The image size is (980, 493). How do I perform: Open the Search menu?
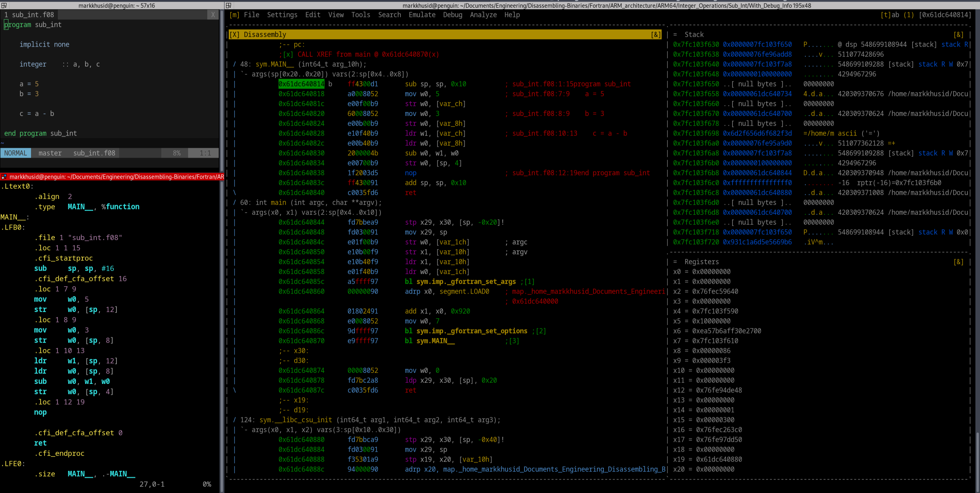[x=389, y=15]
